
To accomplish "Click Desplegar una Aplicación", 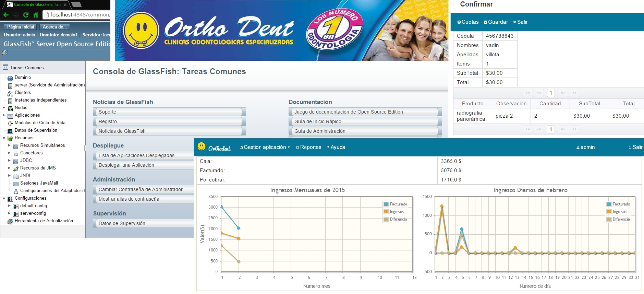I will (143, 165).
